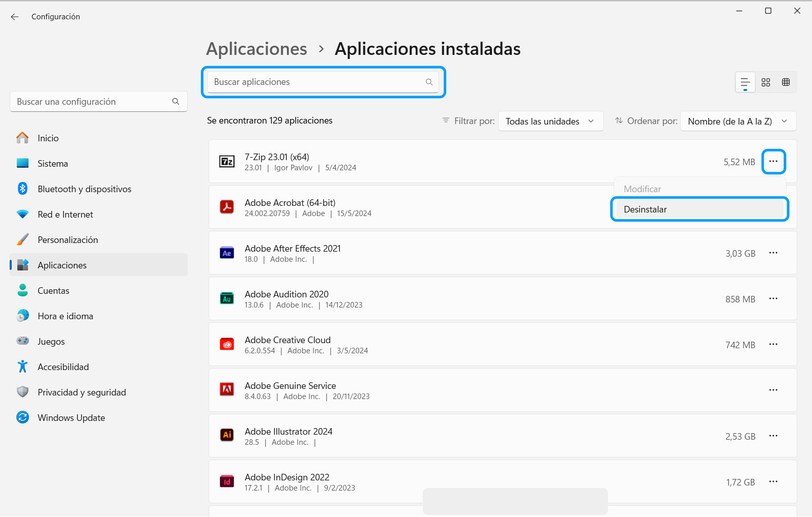Open more options for Adobe Illustrator 2024

point(773,436)
